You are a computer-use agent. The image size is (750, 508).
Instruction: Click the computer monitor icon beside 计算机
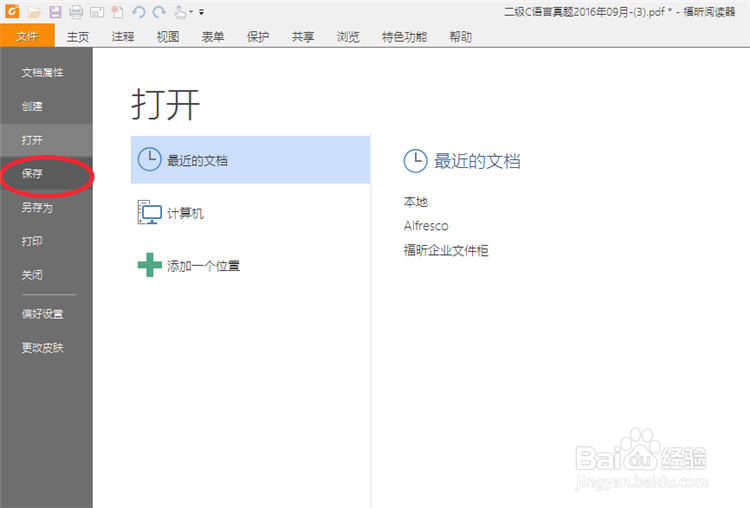(150, 212)
